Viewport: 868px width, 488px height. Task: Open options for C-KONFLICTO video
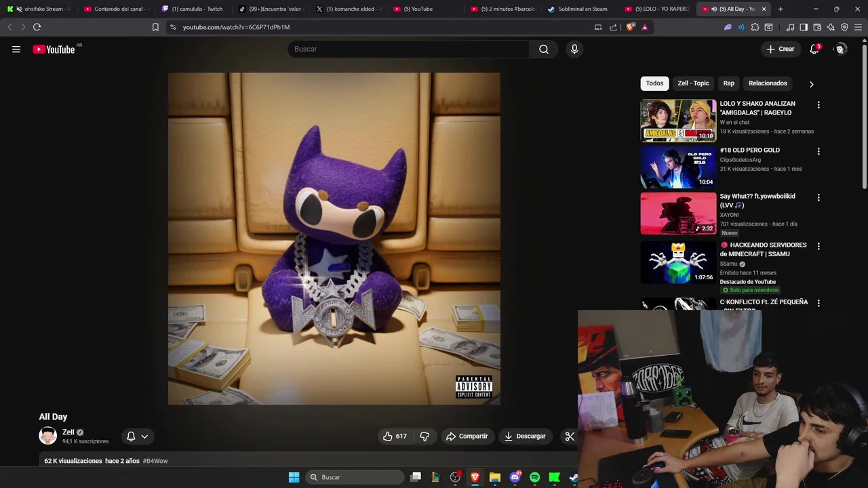818,303
